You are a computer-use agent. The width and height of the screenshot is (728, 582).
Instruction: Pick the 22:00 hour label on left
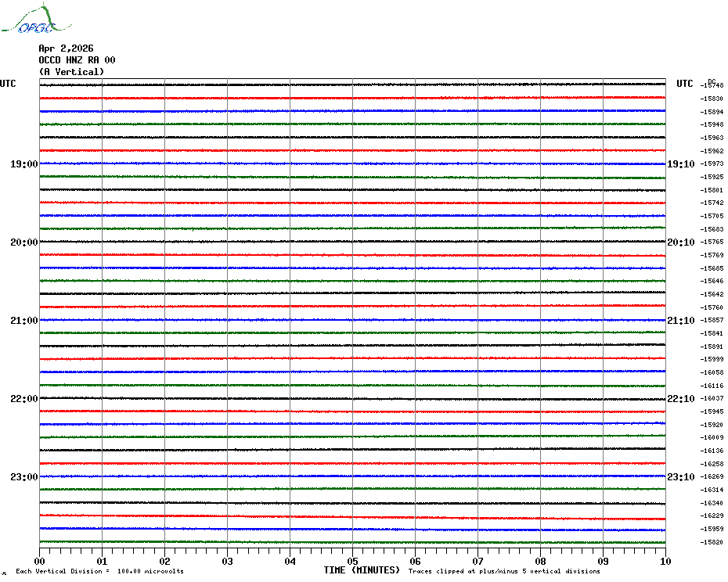coord(23,399)
